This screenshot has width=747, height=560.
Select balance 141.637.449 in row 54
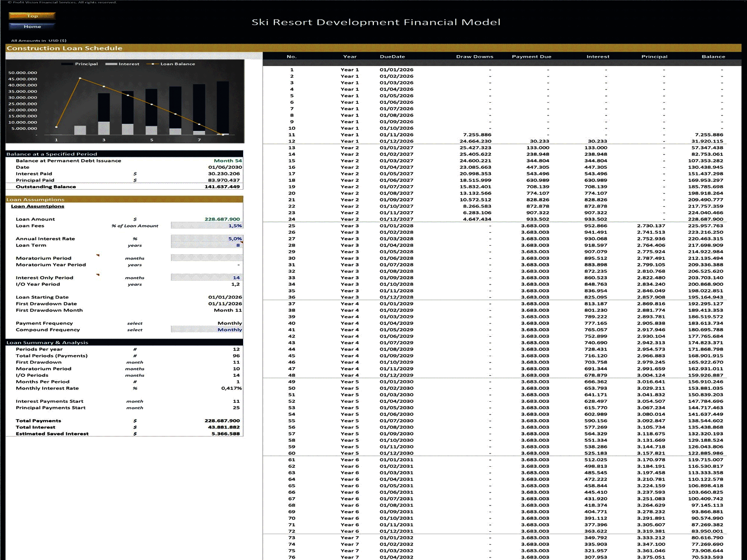705,414
